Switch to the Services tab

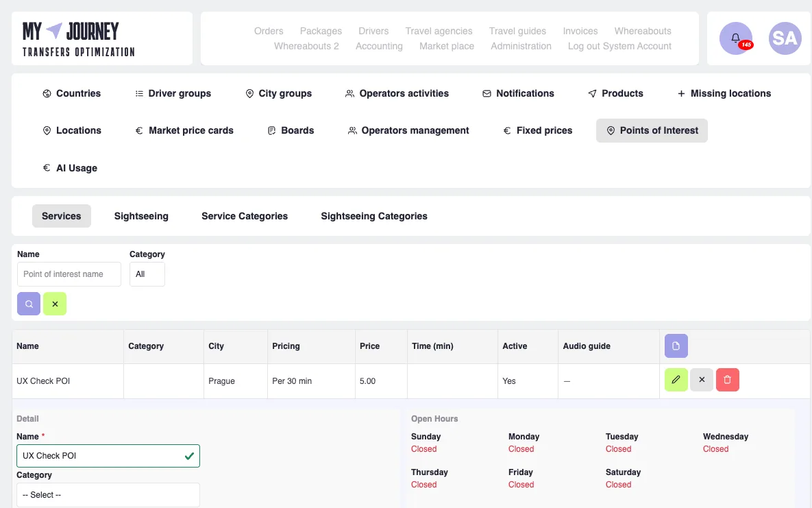click(62, 216)
